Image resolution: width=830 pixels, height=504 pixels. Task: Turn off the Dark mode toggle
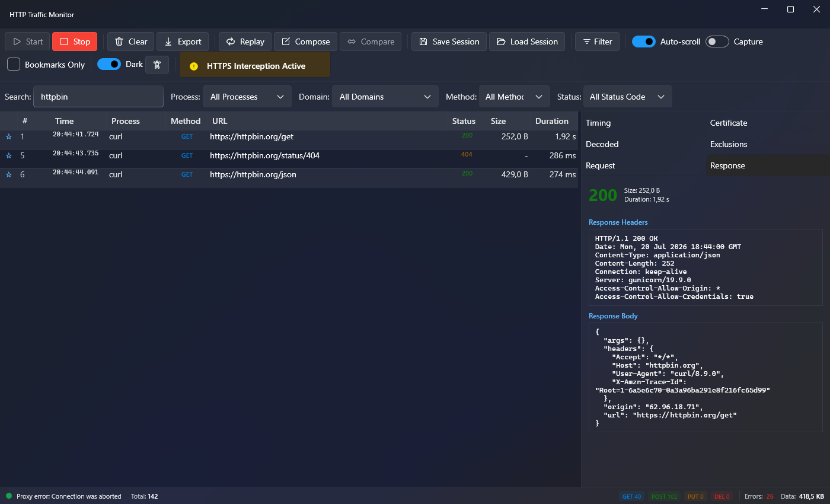109,64
